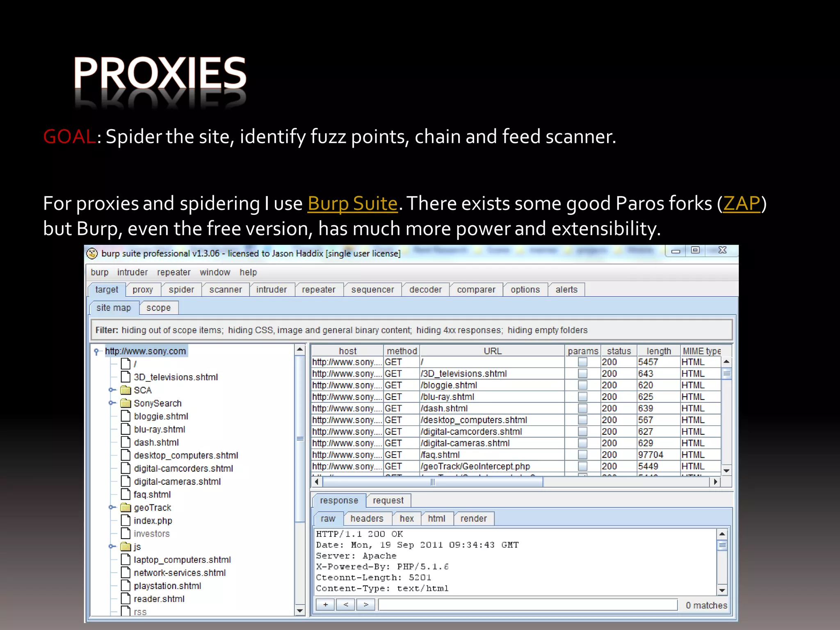The width and height of the screenshot is (840, 630).
Task: Click the Burp Suite application icon in title bar
Action: point(92,253)
